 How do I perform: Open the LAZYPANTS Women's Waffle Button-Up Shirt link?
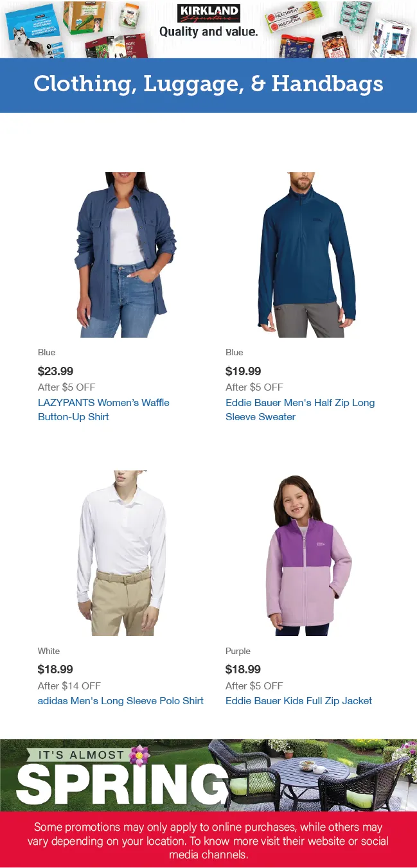[x=103, y=409]
